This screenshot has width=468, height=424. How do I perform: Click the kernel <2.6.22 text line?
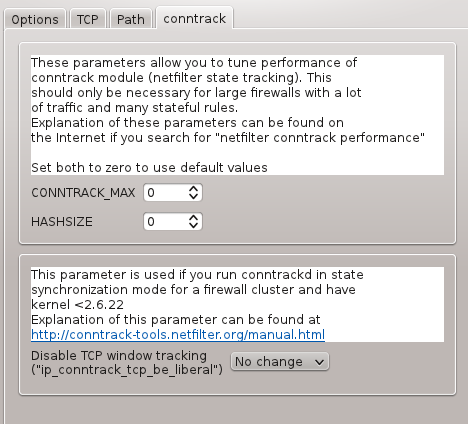tap(77, 304)
